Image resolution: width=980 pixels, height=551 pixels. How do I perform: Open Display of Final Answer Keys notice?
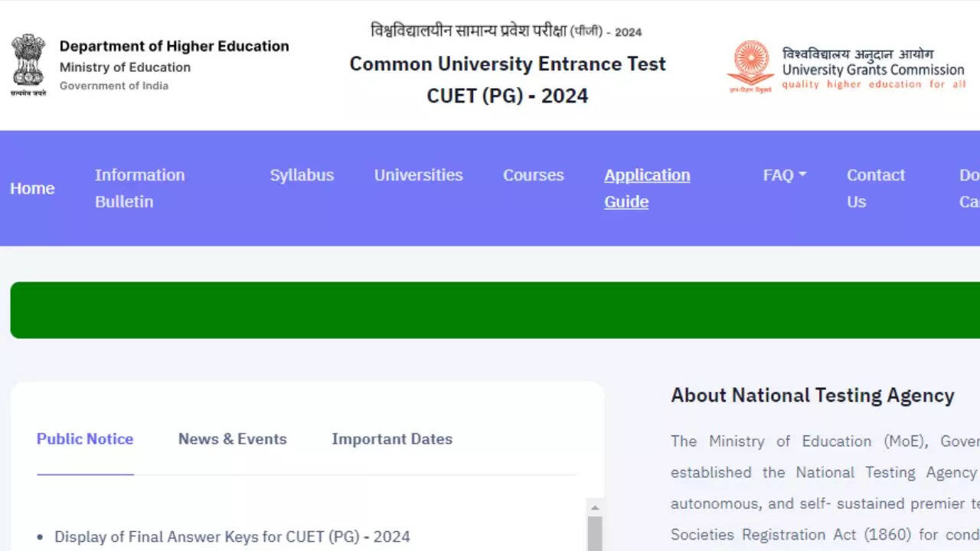(x=232, y=537)
